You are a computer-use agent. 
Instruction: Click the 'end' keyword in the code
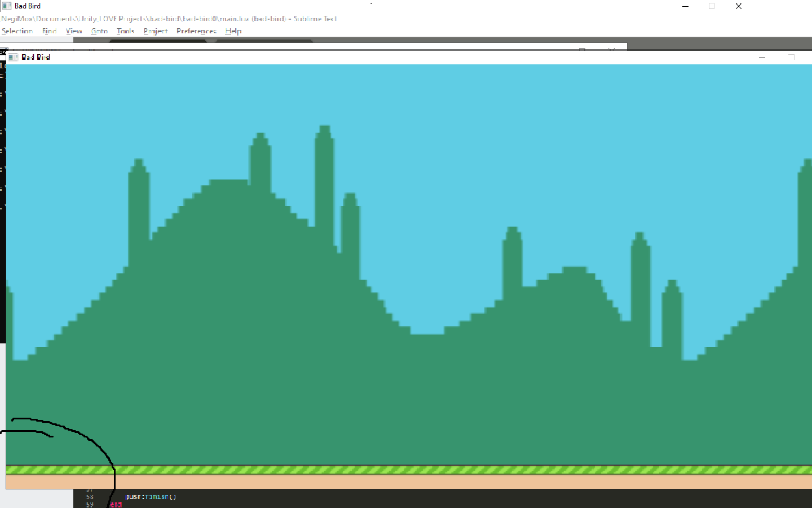tap(116, 505)
